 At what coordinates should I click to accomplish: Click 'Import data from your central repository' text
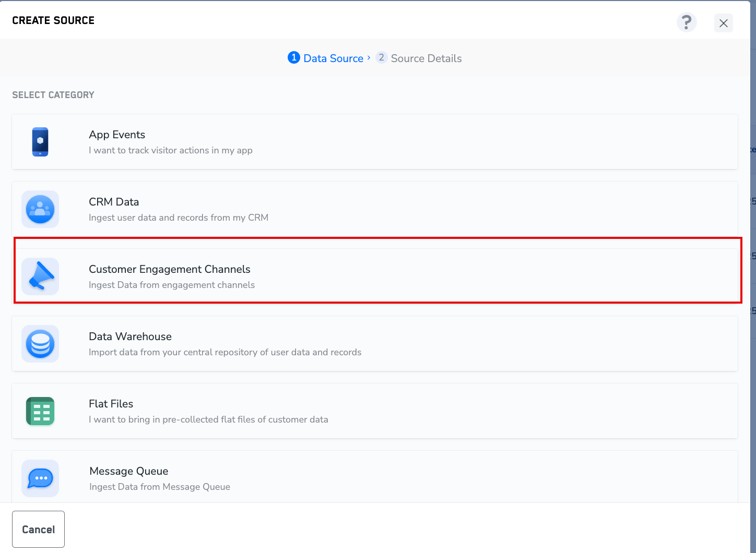tap(225, 352)
